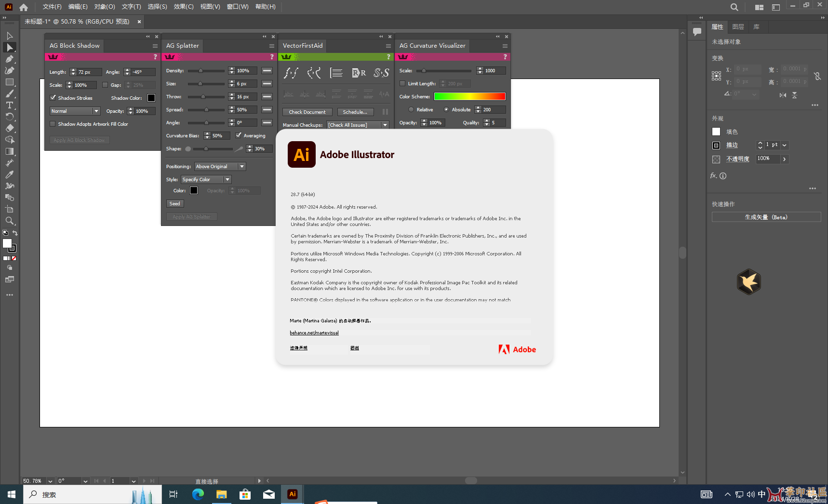
Task: Swap fill and stroke colors
Action: 15,233
